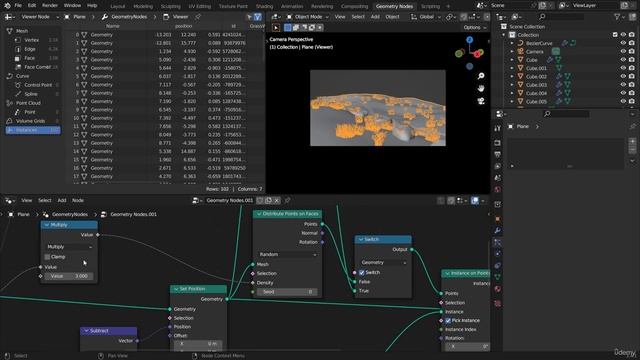Open the Modifier properties wrench tab
This screenshot has height=360, width=640.
click(497, 231)
